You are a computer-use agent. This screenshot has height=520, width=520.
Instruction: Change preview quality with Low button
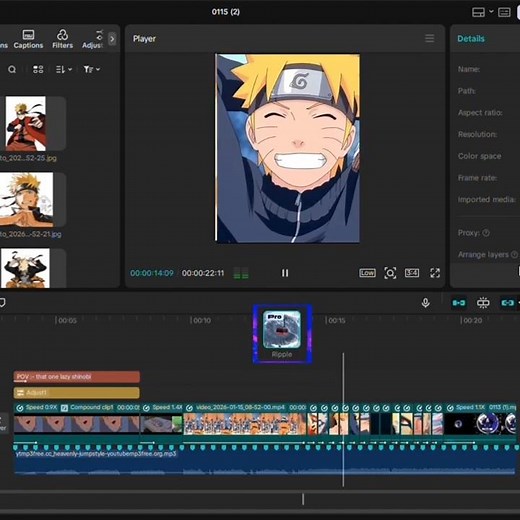[367, 273]
